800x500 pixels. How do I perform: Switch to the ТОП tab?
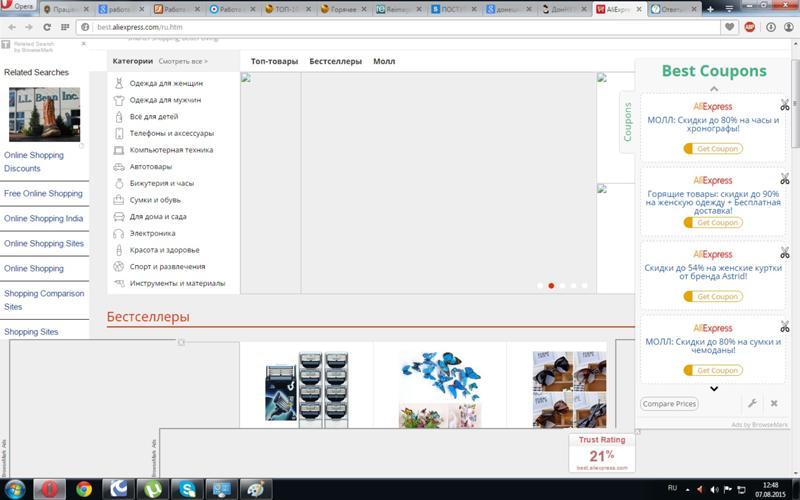[x=287, y=9]
